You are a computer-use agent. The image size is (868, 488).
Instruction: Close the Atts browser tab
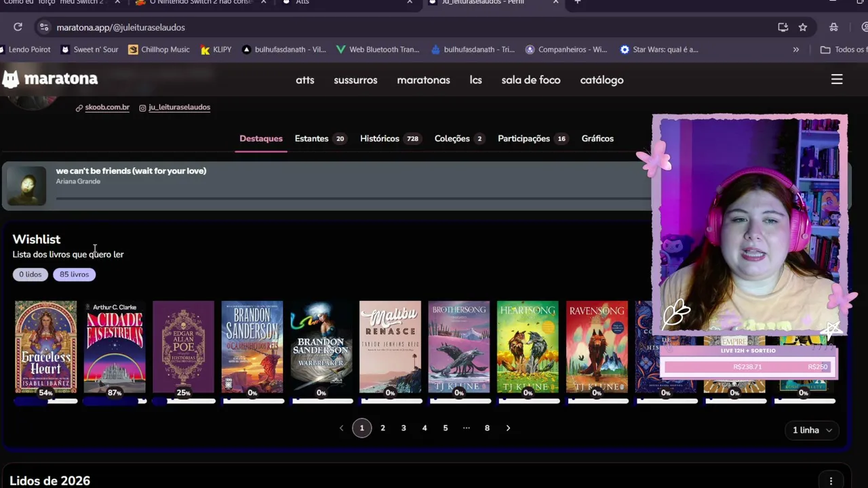[410, 2]
